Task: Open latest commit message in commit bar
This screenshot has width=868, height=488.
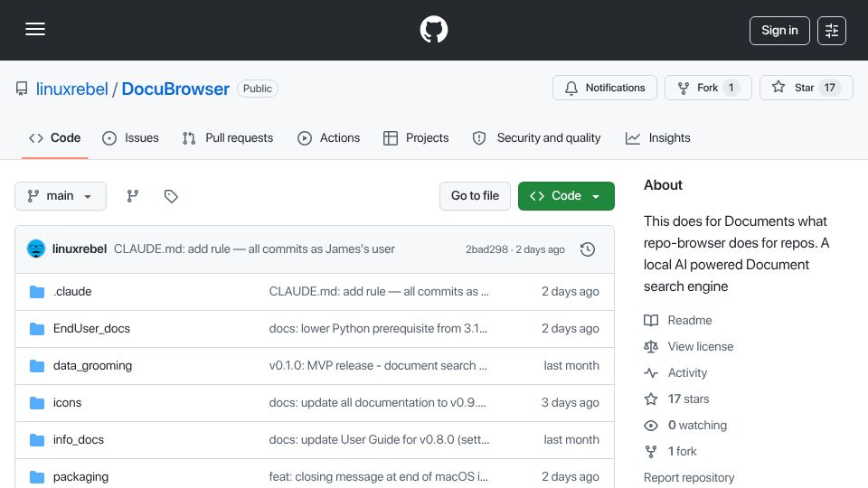Action: 254,249
